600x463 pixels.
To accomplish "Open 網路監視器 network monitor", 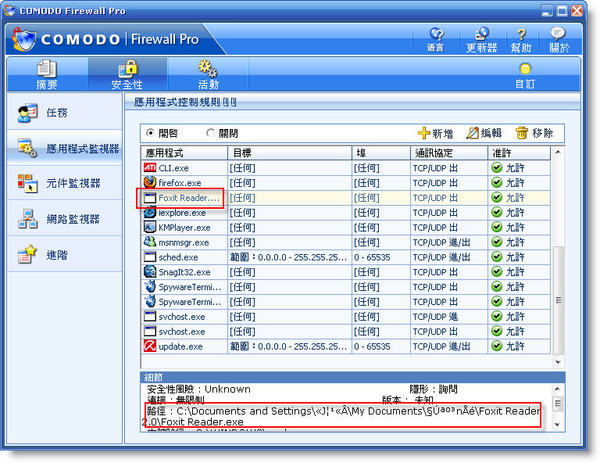I will 64,219.
